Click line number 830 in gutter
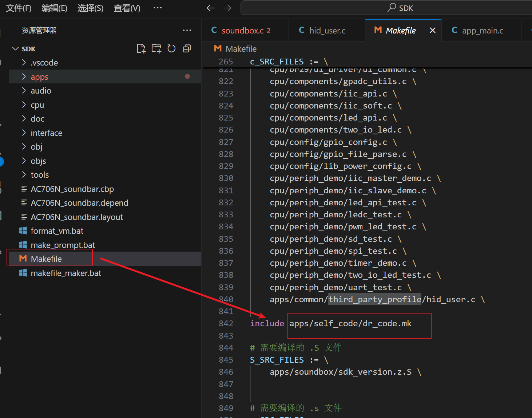The height and width of the screenshot is (418, 532). 226,178
